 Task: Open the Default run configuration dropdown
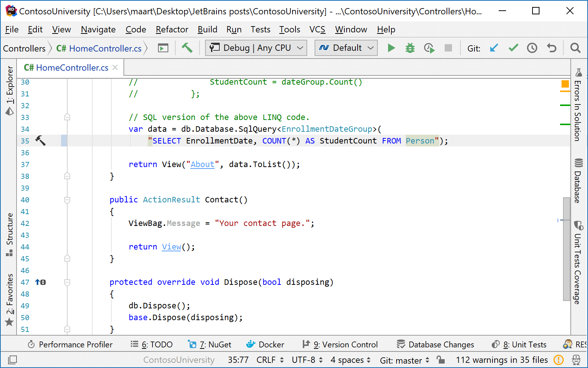[346, 48]
